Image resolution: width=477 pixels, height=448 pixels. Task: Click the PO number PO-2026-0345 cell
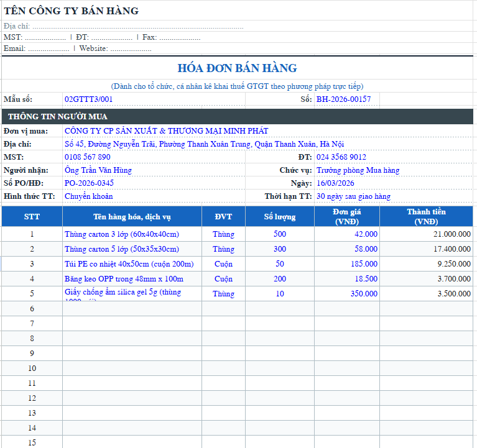90,183
